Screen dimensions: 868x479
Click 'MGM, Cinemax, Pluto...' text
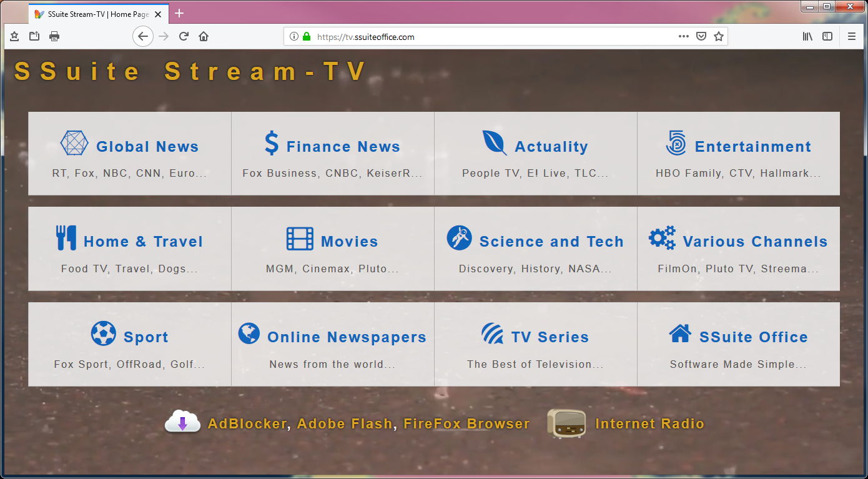(x=332, y=269)
